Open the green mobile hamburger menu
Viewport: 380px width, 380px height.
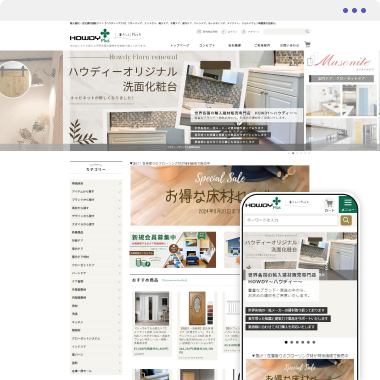click(x=348, y=204)
